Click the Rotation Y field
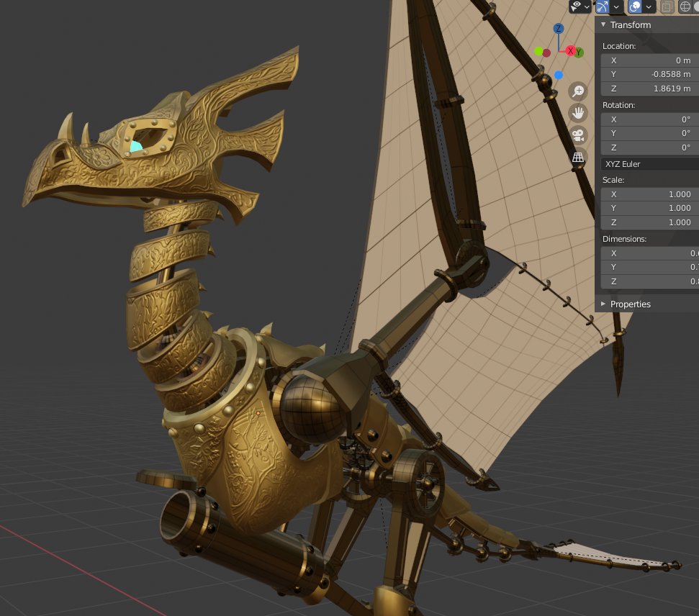 pos(650,133)
